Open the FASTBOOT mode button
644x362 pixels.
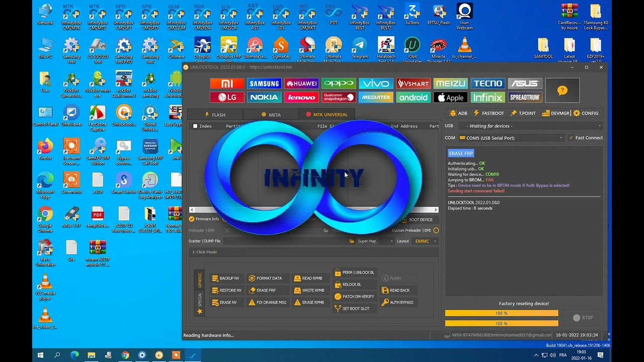[489, 113]
